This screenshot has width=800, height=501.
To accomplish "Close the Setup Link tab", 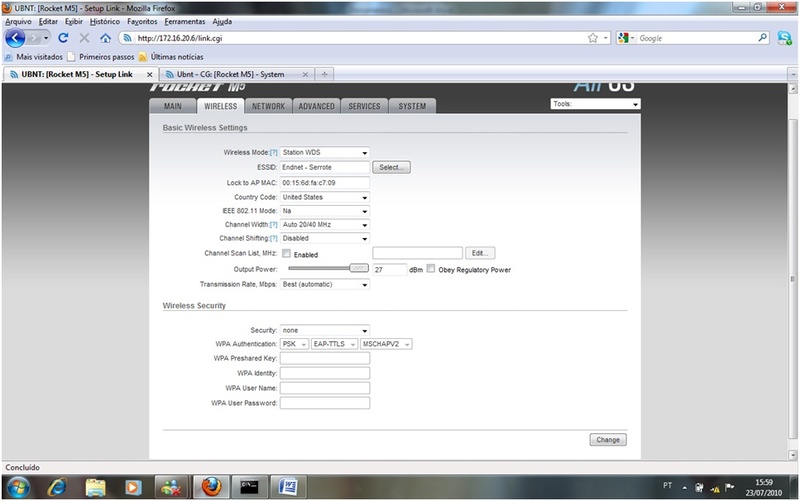I will point(149,74).
